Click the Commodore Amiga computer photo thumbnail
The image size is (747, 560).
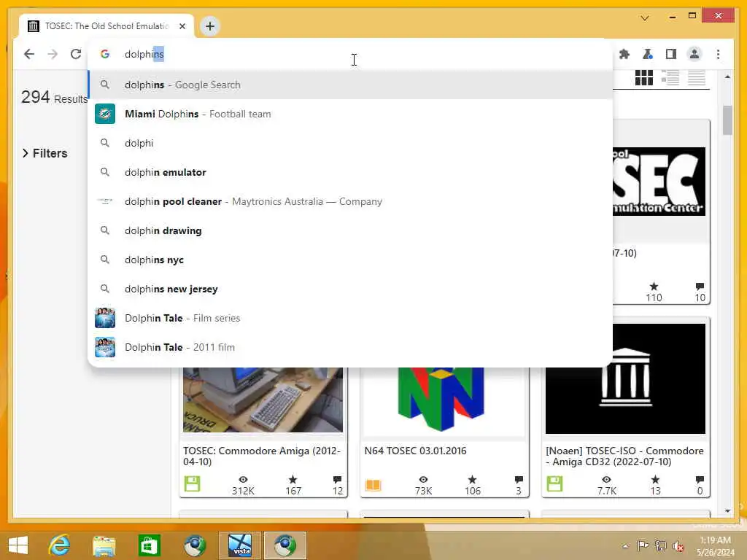click(x=263, y=400)
